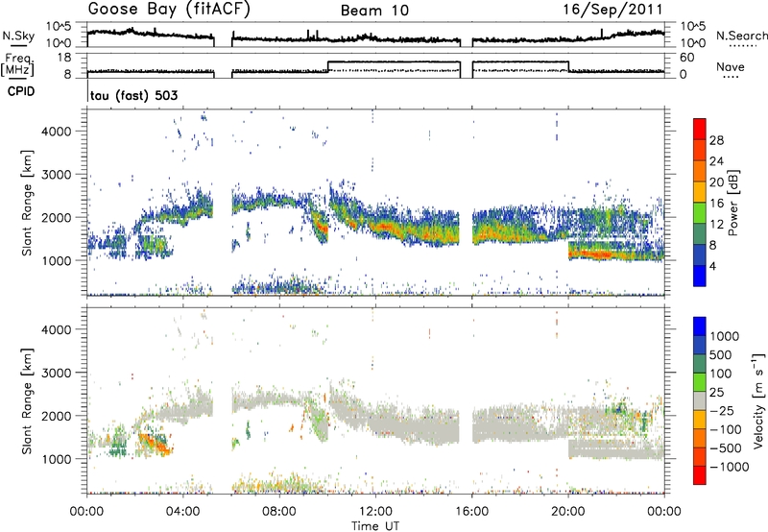768x532 pixels.
Task: Click the '12:00' time tick label
Action: point(375,512)
